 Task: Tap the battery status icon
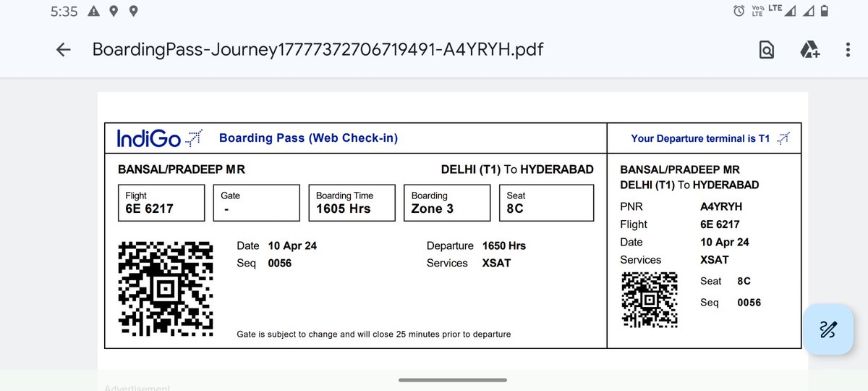click(x=825, y=11)
